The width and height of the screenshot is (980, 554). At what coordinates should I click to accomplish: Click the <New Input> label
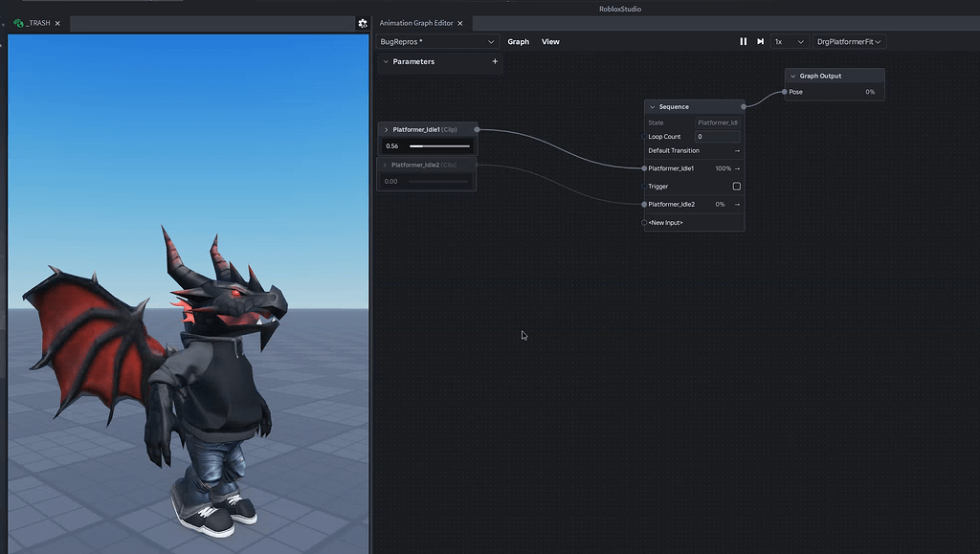tap(666, 222)
